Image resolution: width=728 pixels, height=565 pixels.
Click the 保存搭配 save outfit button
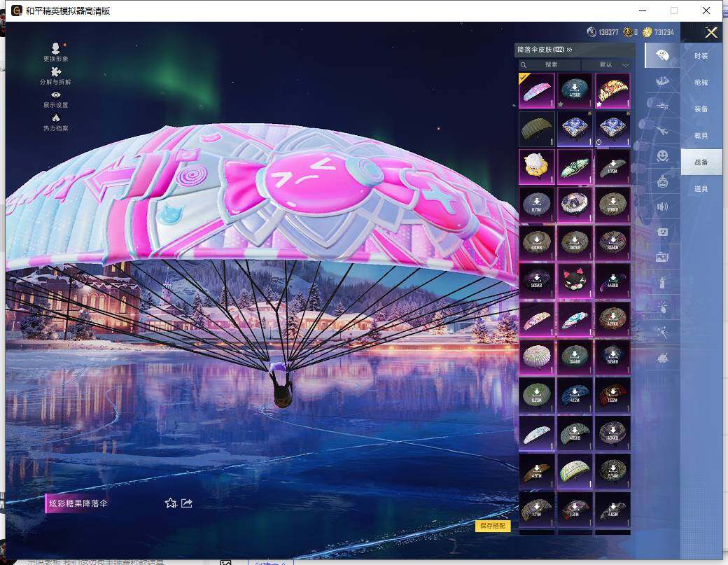[x=493, y=526]
